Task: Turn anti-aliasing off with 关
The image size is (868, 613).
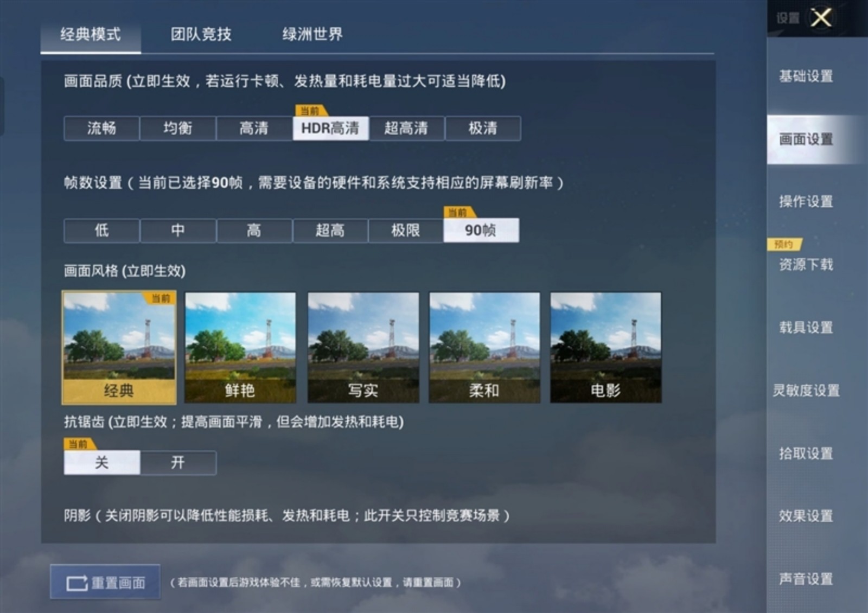Action: tap(101, 463)
